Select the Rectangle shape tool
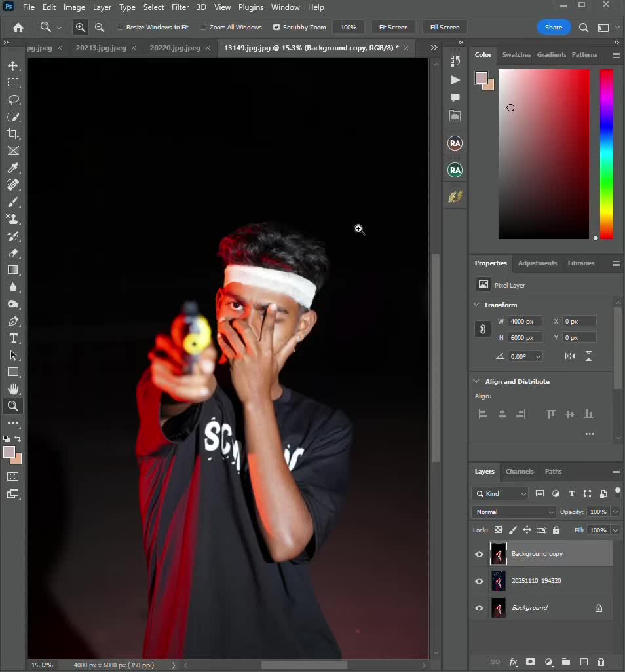Viewport: 625px width, 672px height. (13, 372)
